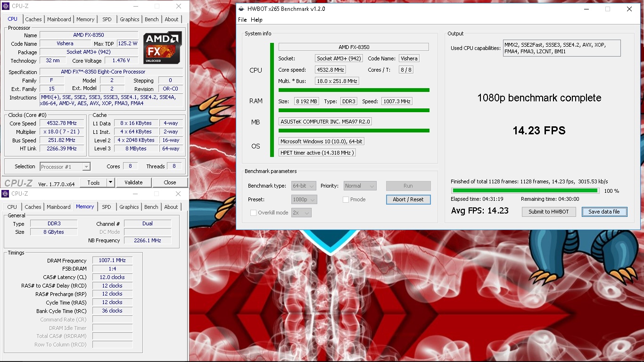Toggle the Pmode checkbox
Viewport: 644px width, 362px height.
pyautogui.click(x=346, y=199)
